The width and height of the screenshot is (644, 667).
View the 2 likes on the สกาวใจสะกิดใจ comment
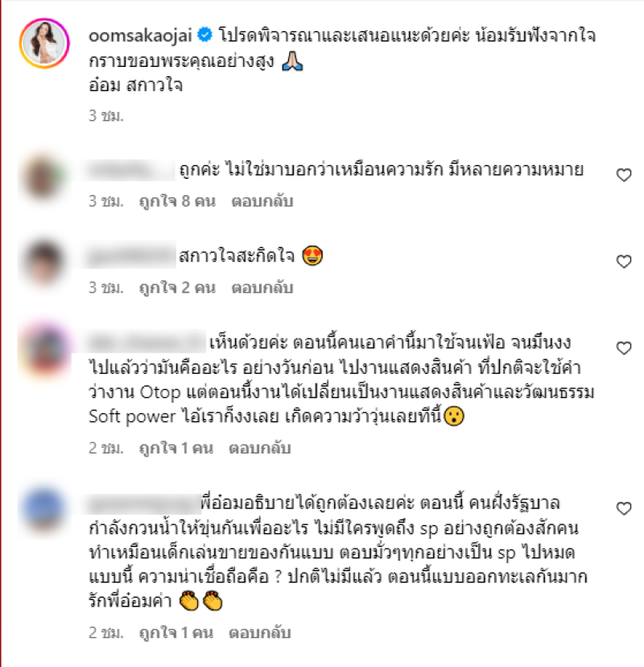(x=177, y=288)
